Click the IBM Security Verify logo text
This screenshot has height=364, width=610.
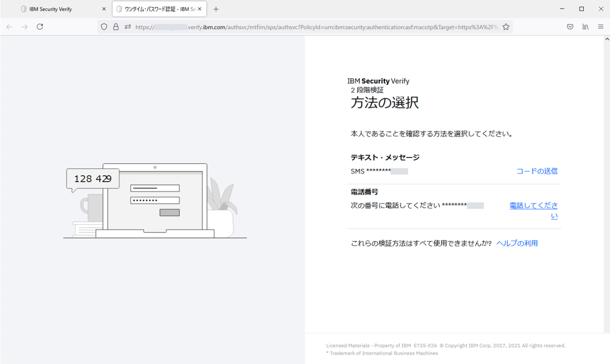378,81
